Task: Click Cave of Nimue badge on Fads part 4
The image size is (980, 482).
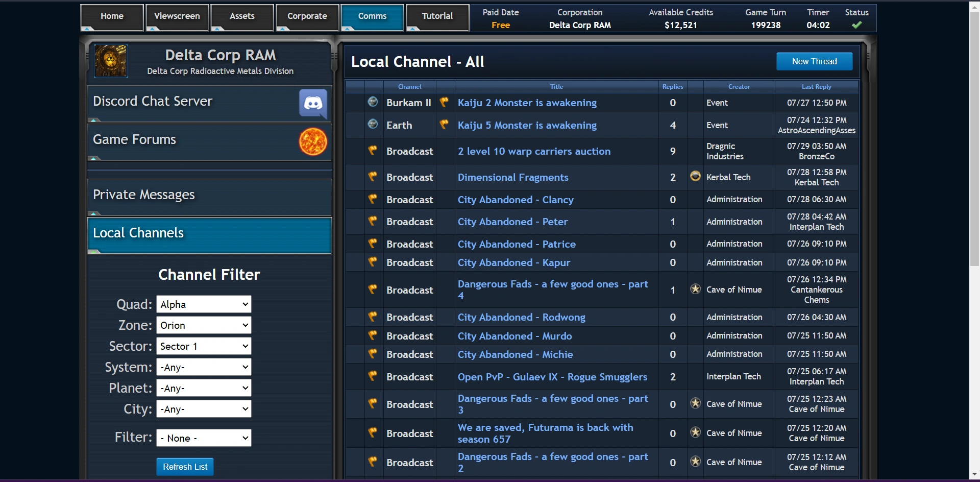Action: tap(695, 289)
